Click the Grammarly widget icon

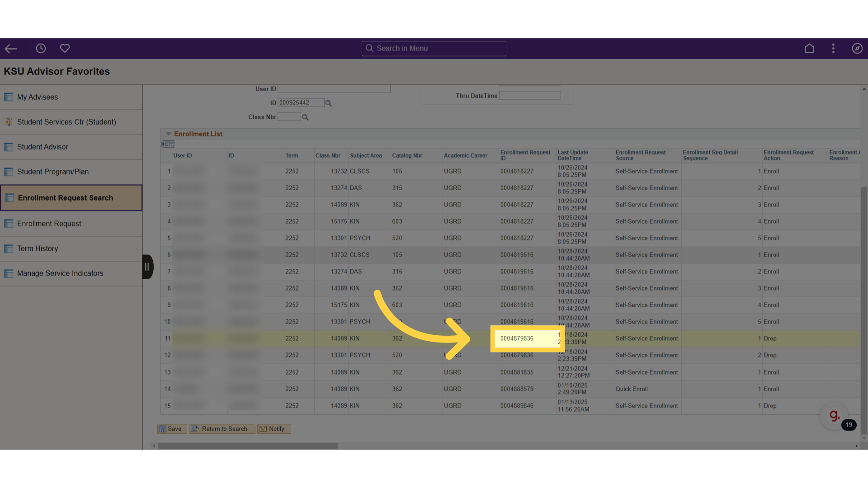click(x=834, y=416)
